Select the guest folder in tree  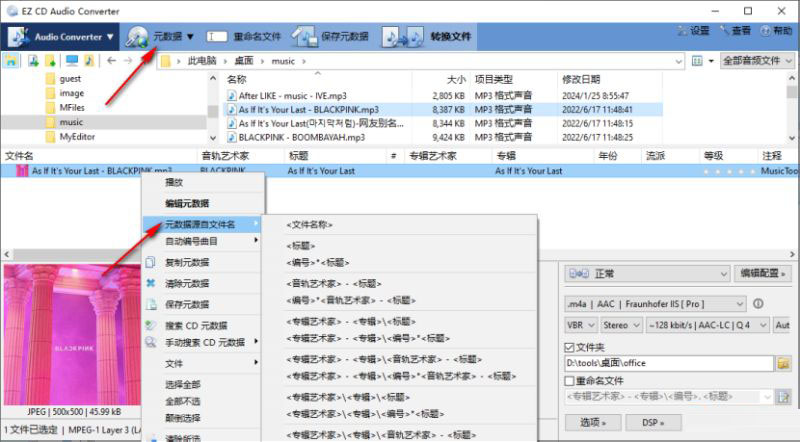70,79
